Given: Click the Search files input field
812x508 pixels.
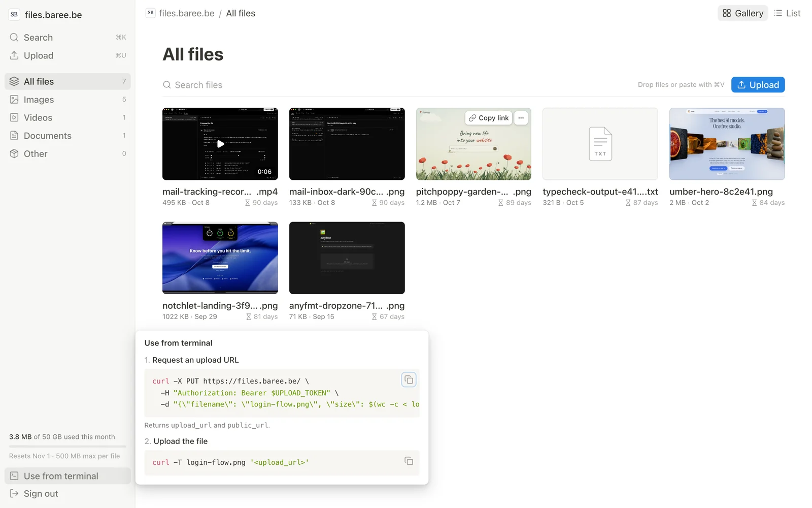Looking at the screenshot, I should 396,85.
